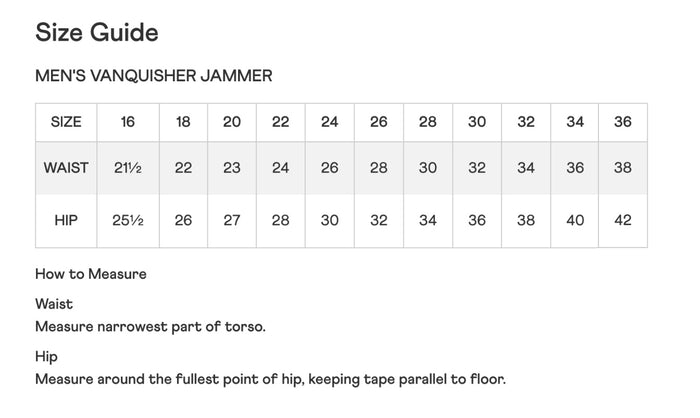Click the 21½ waist measurement cell
The height and width of the screenshot is (418, 700).
[x=128, y=168]
